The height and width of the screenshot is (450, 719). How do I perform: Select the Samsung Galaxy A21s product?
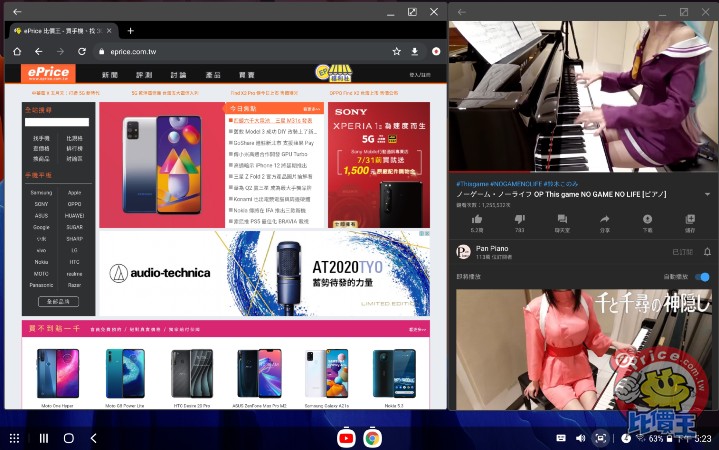(326, 377)
